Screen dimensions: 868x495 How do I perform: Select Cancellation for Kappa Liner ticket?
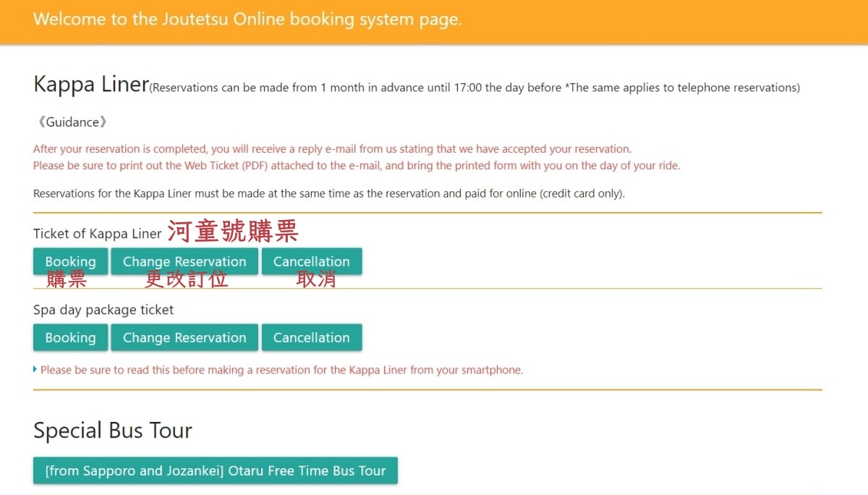312,261
